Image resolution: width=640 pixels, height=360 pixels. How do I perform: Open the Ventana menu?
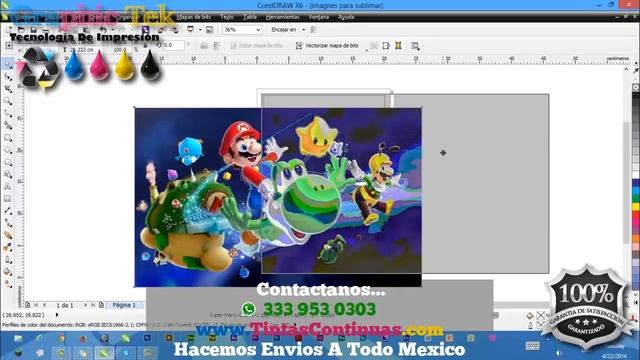[318, 17]
